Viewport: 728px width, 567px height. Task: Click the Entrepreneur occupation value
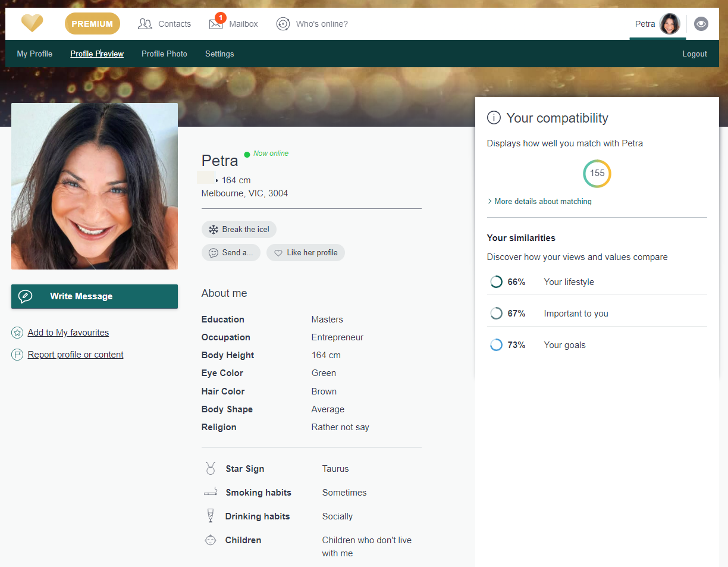[x=337, y=337]
